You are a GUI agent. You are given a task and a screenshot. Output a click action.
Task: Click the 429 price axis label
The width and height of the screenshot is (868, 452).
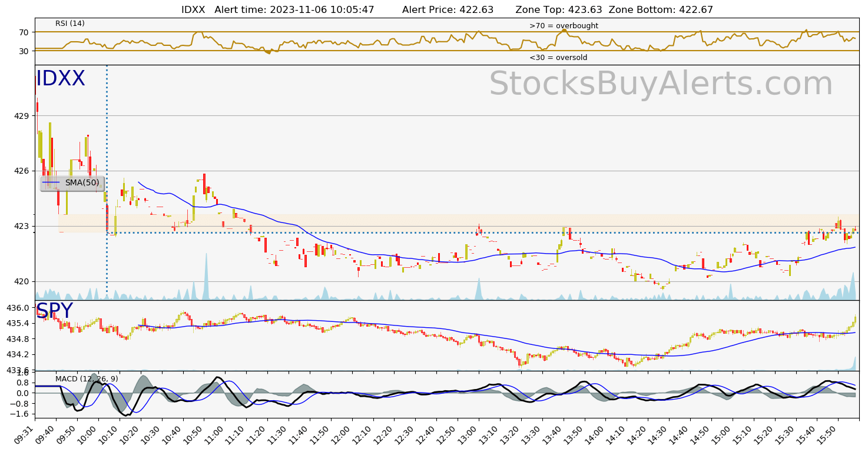tap(22, 116)
